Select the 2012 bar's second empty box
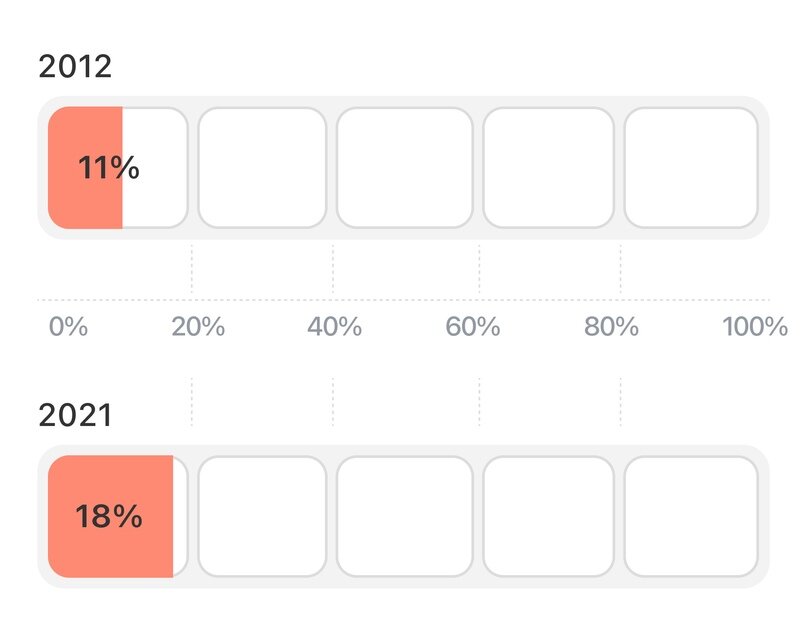 [x=262, y=168]
